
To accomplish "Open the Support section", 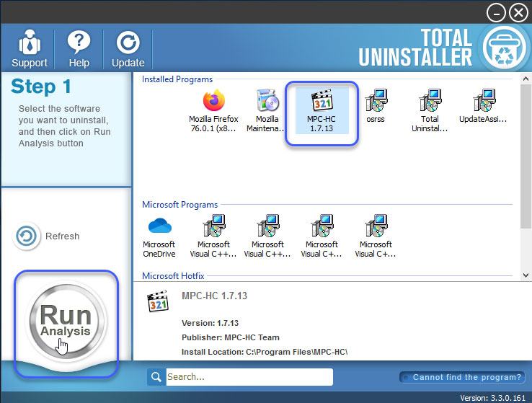I will coord(30,49).
